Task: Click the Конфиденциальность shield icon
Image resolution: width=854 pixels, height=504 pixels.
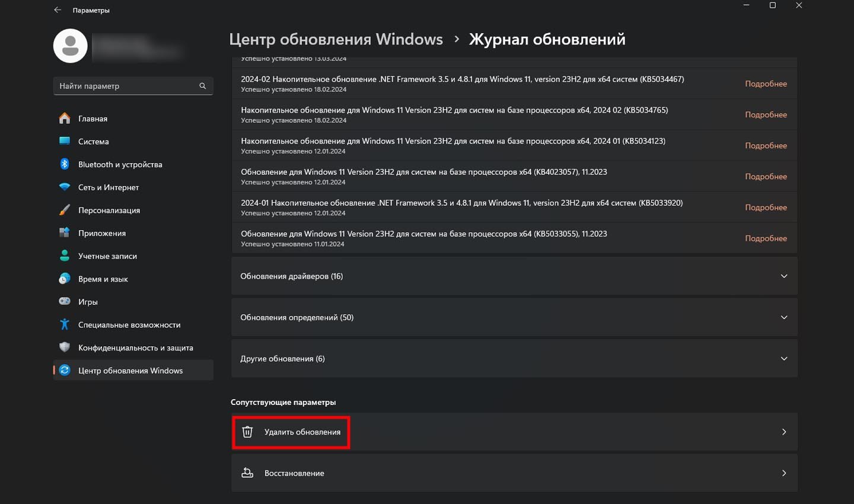Action: tap(65, 347)
